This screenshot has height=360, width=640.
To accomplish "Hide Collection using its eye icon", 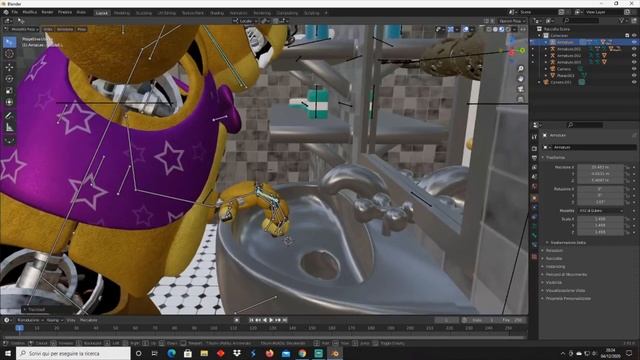I will click(634, 36).
